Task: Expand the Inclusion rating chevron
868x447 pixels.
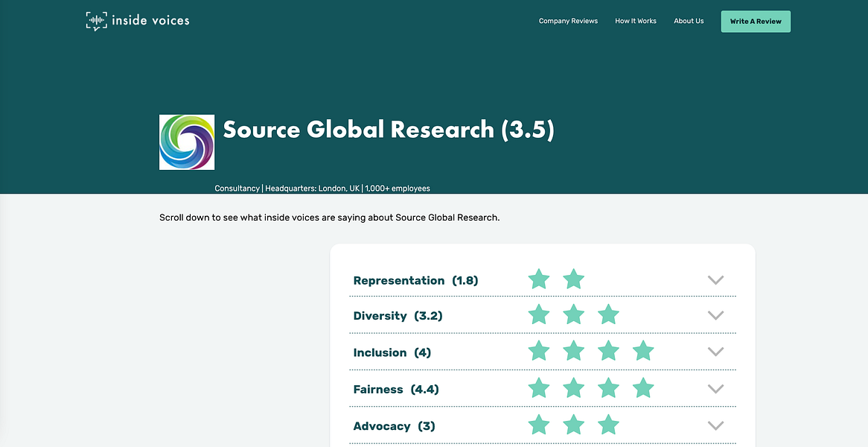Action: (716, 352)
